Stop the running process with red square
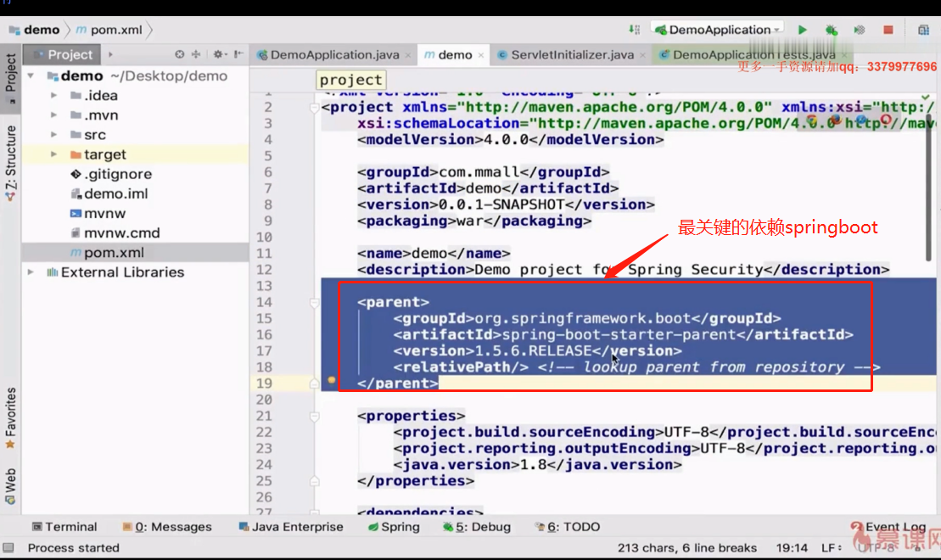This screenshot has width=941, height=560. point(888,30)
